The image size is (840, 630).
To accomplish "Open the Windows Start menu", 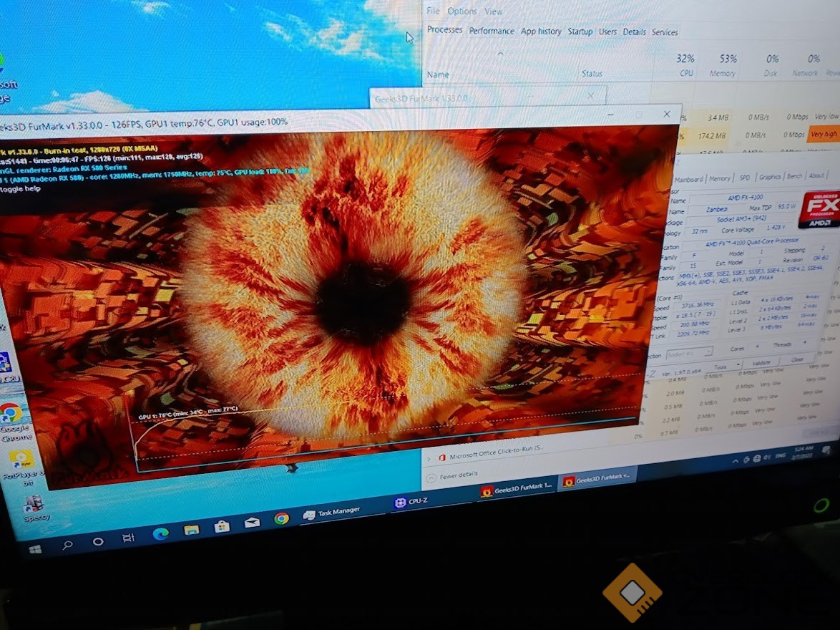I will pyautogui.click(x=35, y=550).
